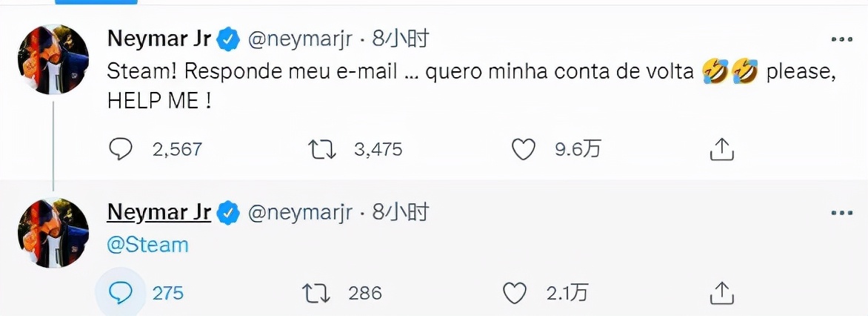
Task: Share the second @Steam tweet
Action: coord(721,293)
